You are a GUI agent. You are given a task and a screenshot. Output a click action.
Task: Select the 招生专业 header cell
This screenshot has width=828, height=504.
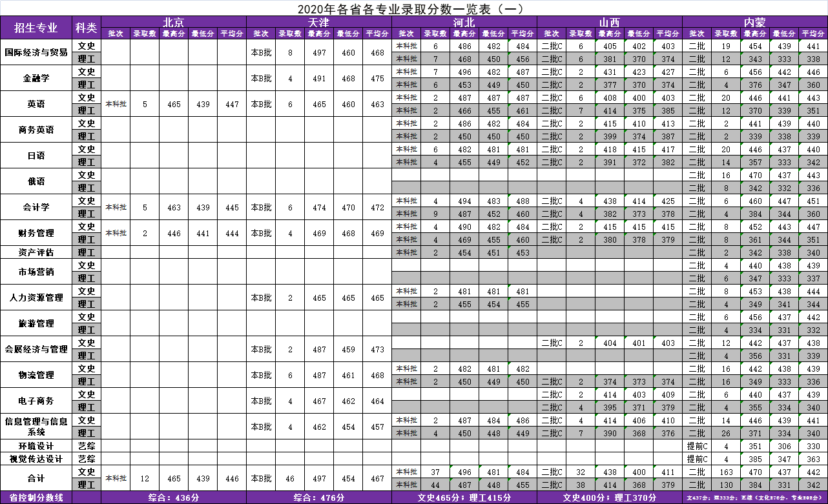pyautogui.click(x=36, y=28)
